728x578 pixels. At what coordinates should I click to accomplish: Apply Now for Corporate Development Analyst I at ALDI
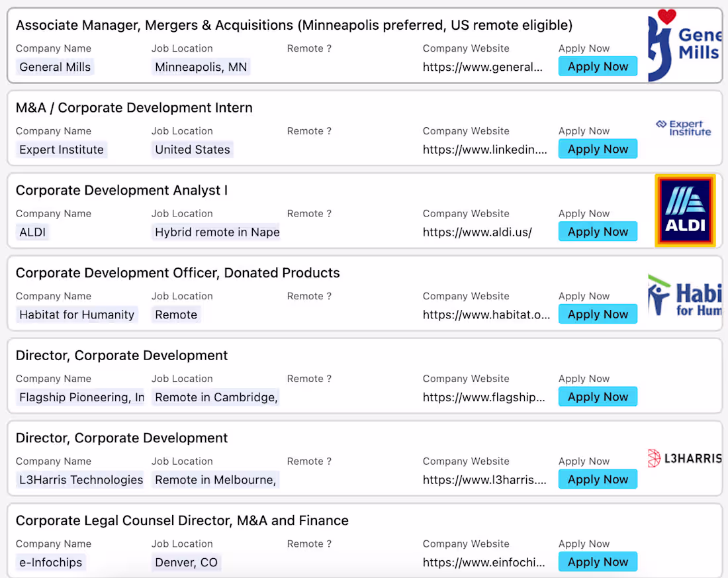coord(598,231)
